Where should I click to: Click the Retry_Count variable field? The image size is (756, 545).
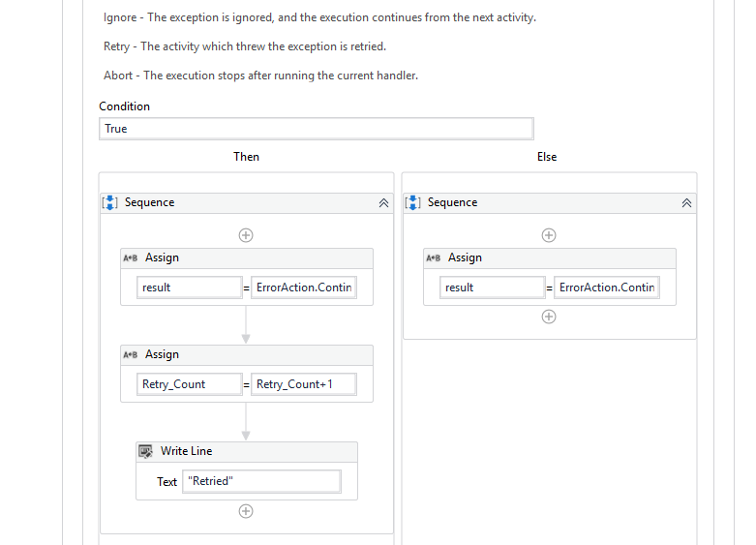click(189, 384)
